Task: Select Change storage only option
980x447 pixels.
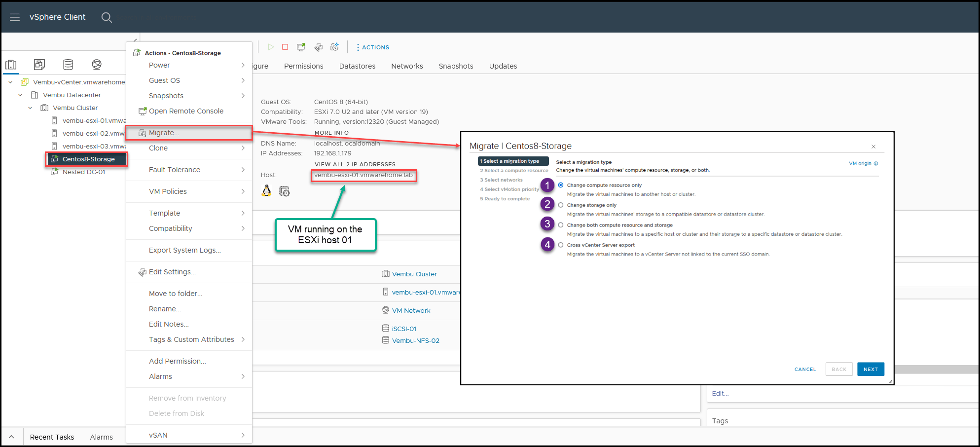Action: click(561, 205)
